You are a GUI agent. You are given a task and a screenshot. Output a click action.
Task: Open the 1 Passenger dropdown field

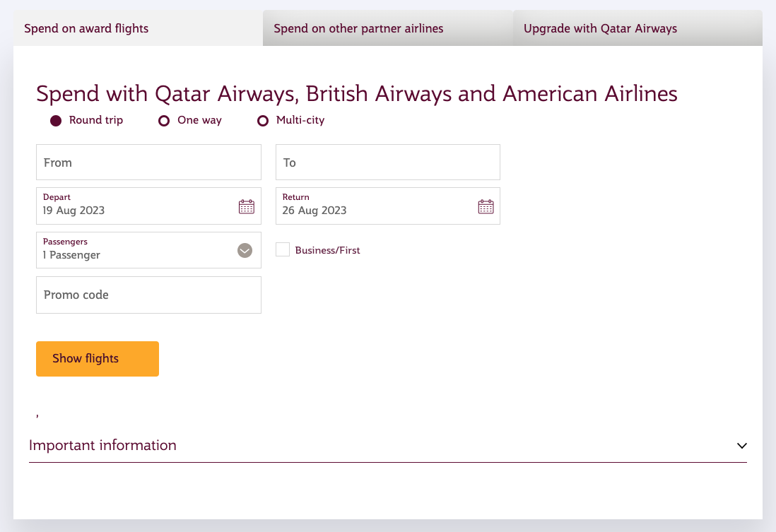point(148,250)
